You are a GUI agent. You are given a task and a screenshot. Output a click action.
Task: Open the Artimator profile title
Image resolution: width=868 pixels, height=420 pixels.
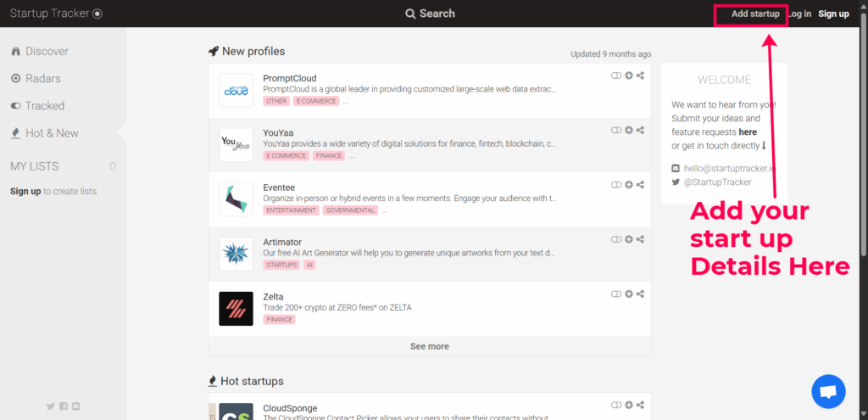[282, 242]
